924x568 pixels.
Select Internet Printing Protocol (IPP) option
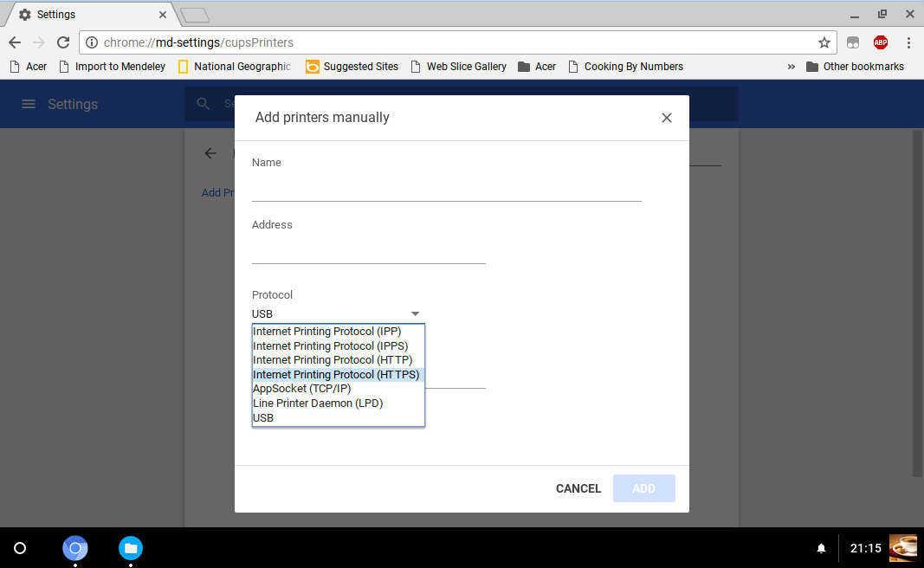pyautogui.click(x=327, y=332)
